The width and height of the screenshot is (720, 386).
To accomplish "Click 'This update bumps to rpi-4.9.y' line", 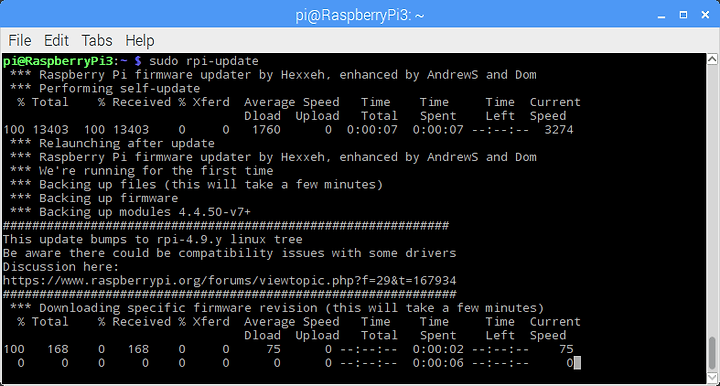I will [x=153, y=239].
